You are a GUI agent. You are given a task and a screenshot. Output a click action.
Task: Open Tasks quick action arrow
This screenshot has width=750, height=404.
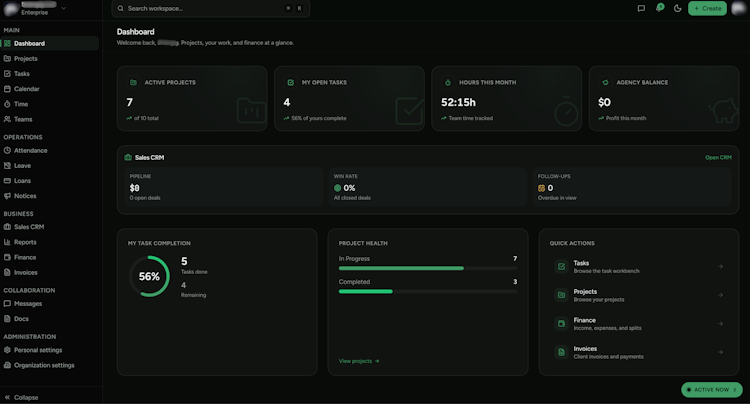click(x=720, y=266)
